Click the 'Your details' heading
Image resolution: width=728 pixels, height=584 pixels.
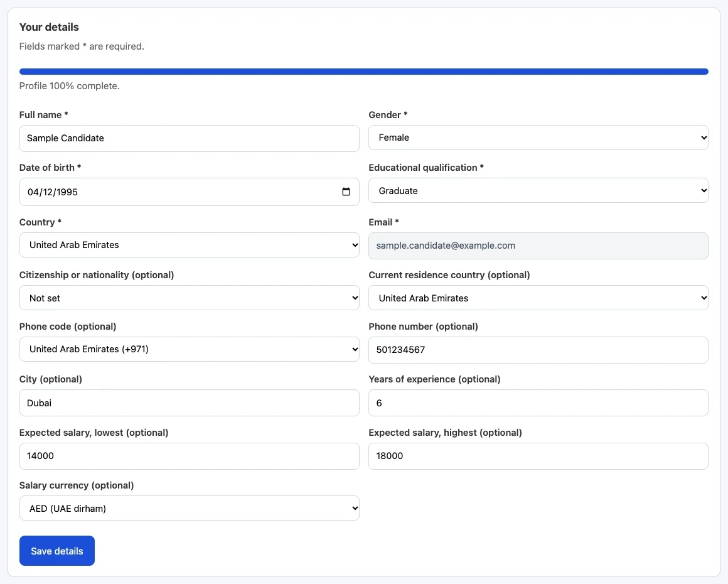point(49,27)
